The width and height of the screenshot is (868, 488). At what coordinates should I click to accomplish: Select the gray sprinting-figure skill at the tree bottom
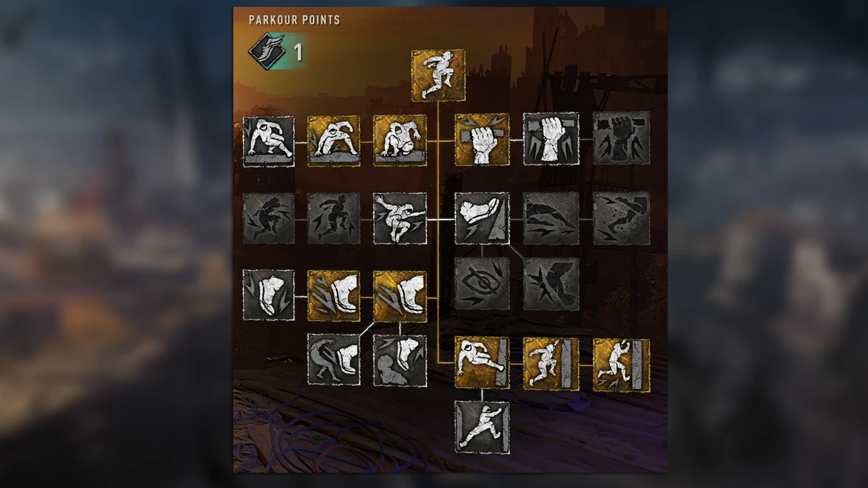click(482, 427)
